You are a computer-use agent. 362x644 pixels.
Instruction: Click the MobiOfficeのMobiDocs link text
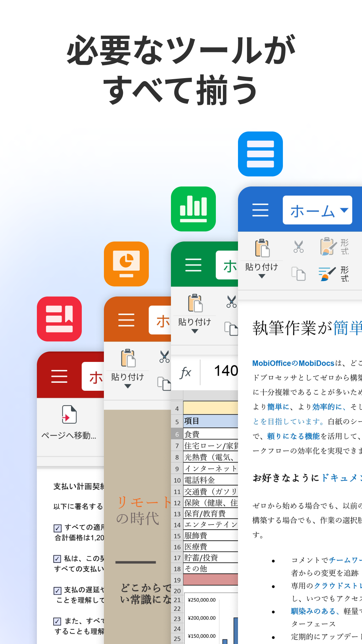coord(293,363)
